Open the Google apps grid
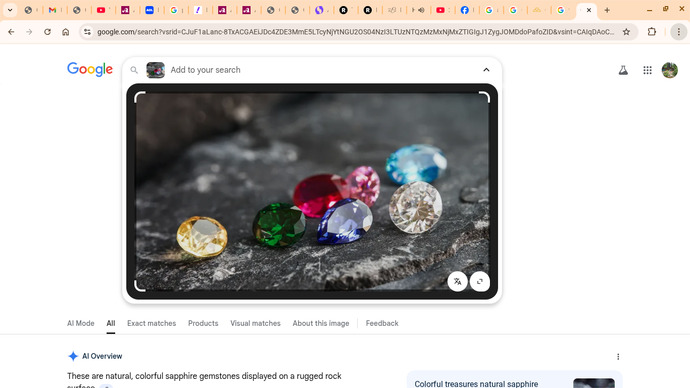 [647, 70]
